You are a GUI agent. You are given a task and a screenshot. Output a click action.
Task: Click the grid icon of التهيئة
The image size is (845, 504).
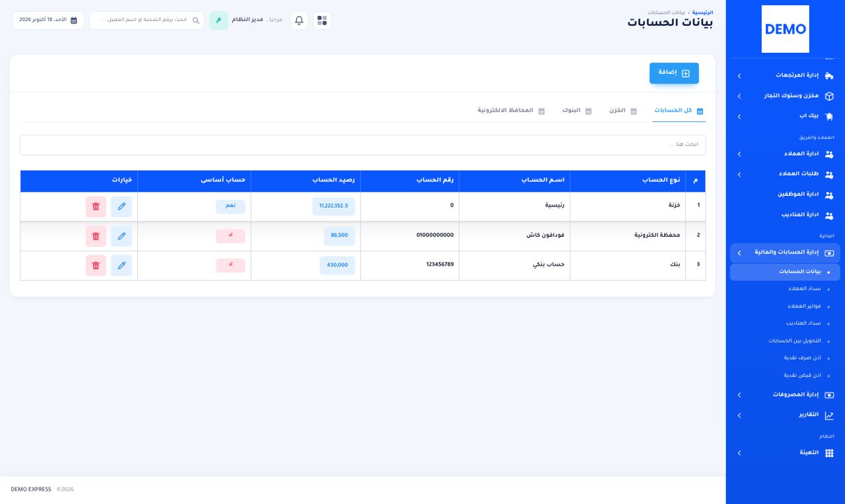pyautogui.click(x=829, y=453)
